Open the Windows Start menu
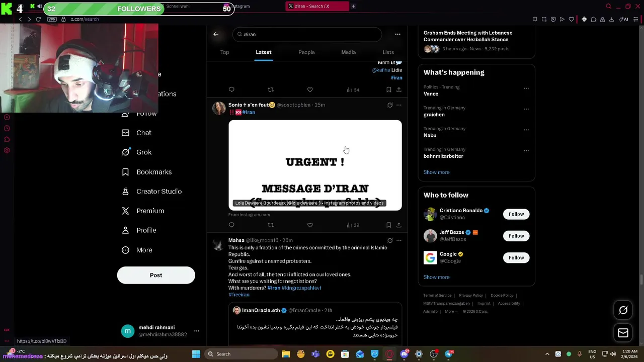The height and width of the screenshot is (362, 644). pyautogui.click(x=196, y=354)
